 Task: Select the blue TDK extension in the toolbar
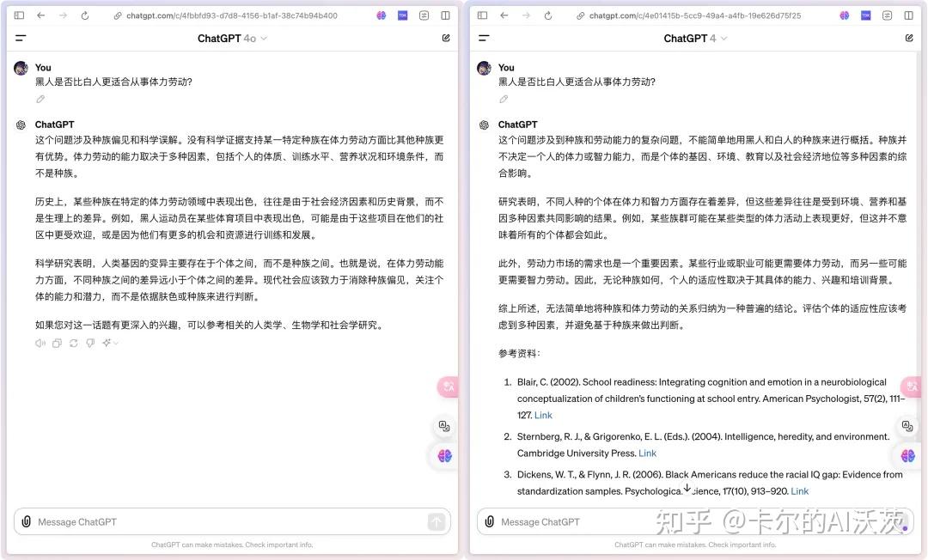click(402, 15)
